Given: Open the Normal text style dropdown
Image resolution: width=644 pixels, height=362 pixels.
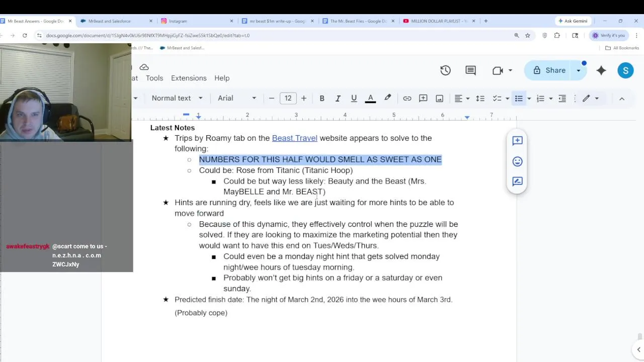Looking at the screenshot, I should coord(177,98).
